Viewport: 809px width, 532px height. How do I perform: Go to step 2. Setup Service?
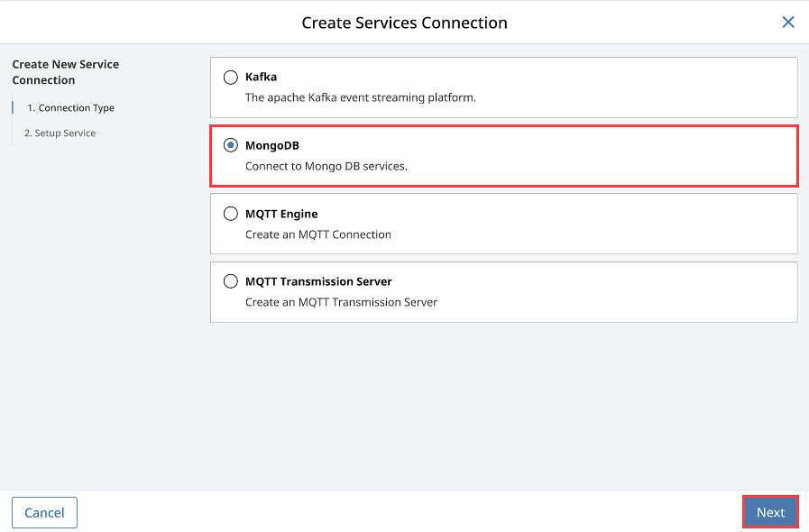tap(60, 133)
